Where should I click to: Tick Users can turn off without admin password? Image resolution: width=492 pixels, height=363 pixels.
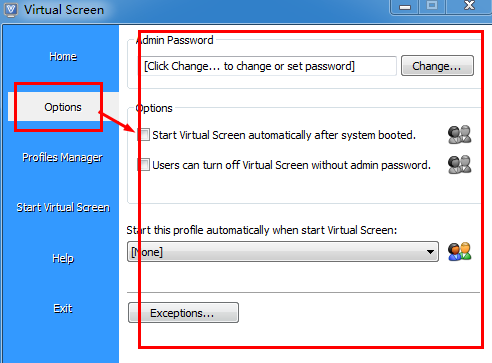pos(144,165)
